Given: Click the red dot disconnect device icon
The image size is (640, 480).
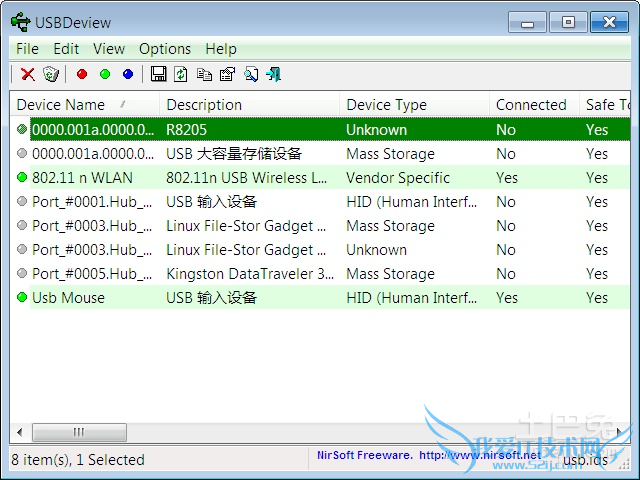Looking at the screenshot, I should tap(82, 74).
